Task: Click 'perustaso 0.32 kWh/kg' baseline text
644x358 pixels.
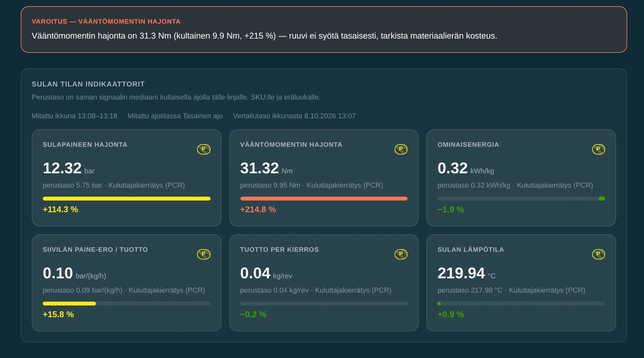Action: [474, 185]
